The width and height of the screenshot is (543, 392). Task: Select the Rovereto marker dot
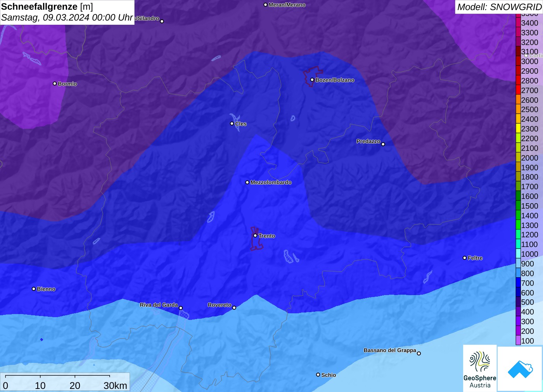click(234, 308)
